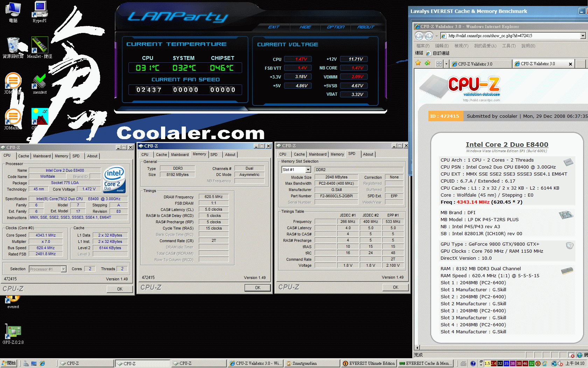588x368 pixels.
Task: Open the HyperPI desktop shortcut
Action: tap(40, 12)
